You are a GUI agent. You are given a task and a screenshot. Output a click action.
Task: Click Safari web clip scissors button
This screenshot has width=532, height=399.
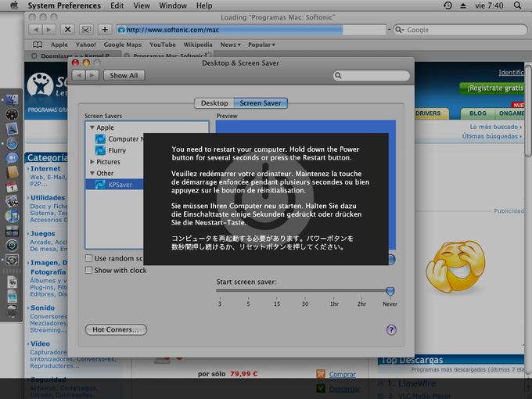pyautogui.click(x=86, y=30)
